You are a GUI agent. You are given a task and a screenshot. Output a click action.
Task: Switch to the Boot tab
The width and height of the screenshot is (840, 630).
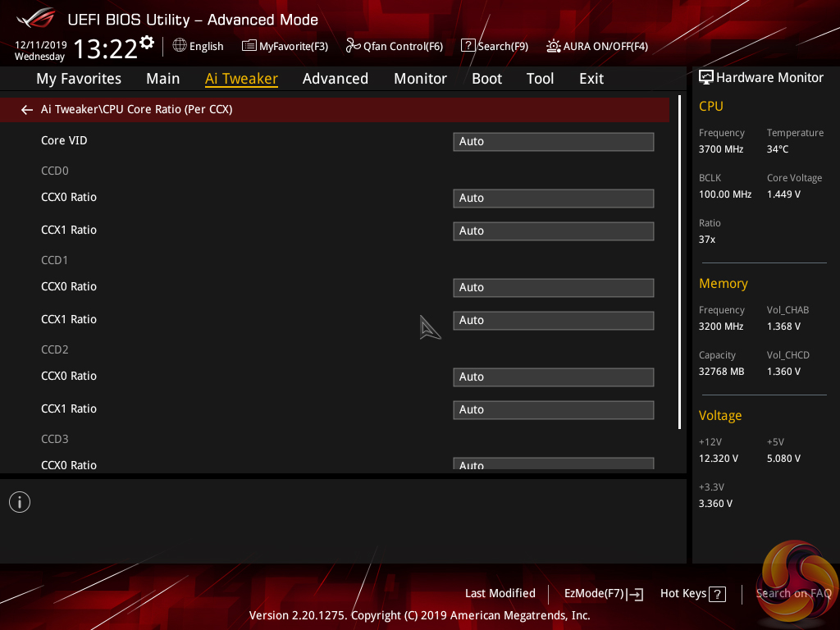[x=486, y=79]
